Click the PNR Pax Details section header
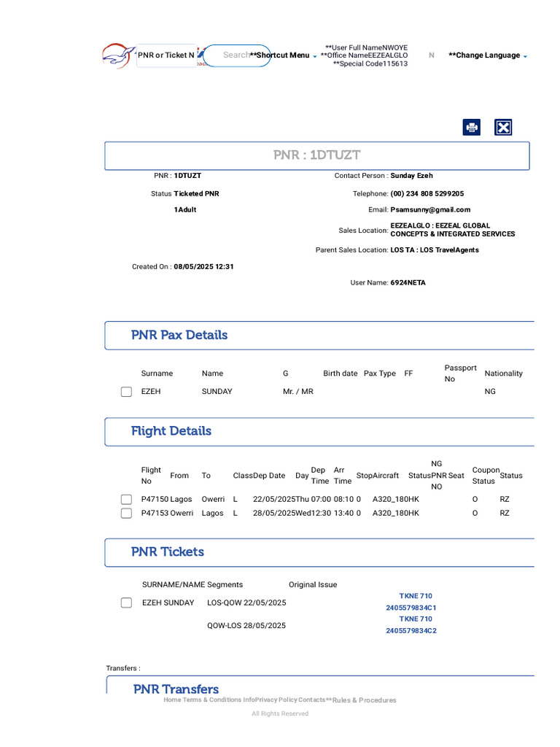This screenshot has width=560, height=747. point(179,336)
